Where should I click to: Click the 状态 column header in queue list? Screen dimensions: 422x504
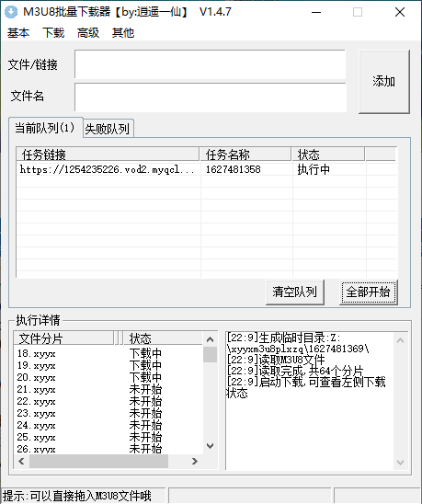[328, 155]
